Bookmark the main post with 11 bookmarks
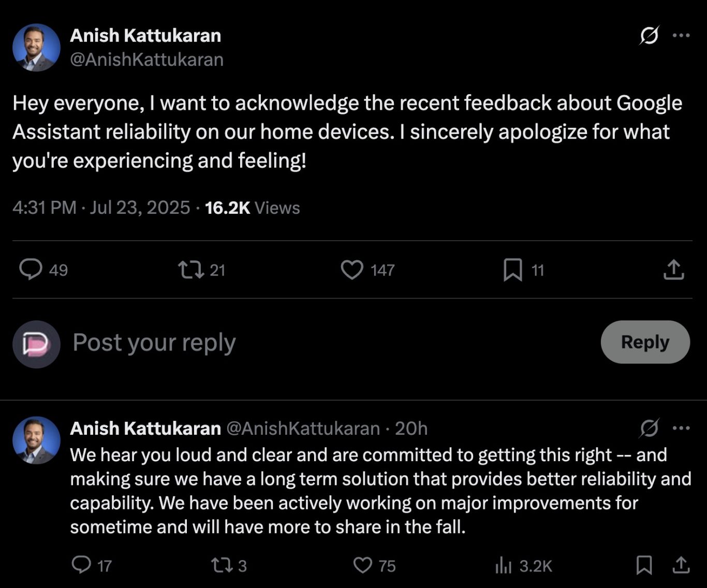The width and height of the screenshot is (707, 588). click(512, 270)
